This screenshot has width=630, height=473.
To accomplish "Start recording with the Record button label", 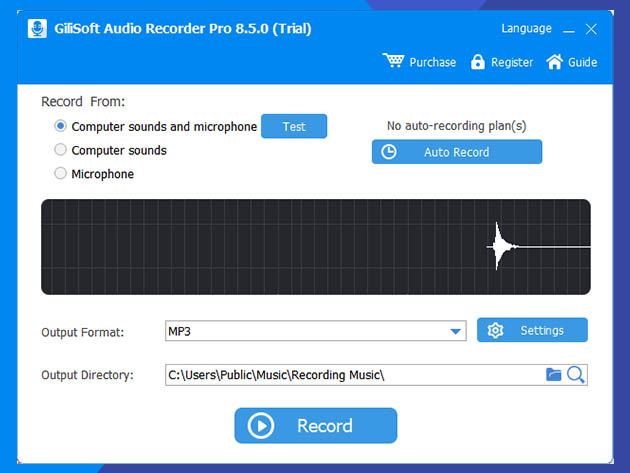I will (x=325, y=426).
